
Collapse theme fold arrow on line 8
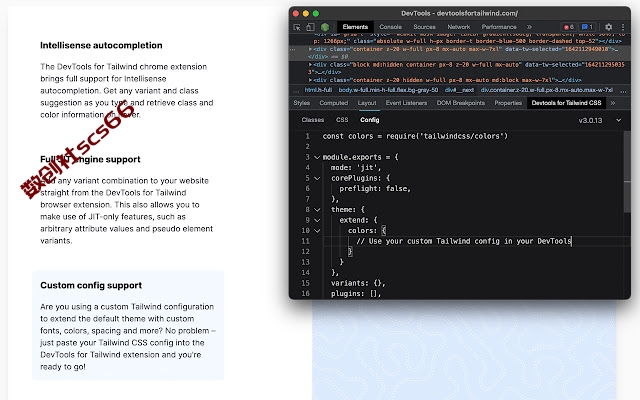pyautogui.click(x=317, y=210)
